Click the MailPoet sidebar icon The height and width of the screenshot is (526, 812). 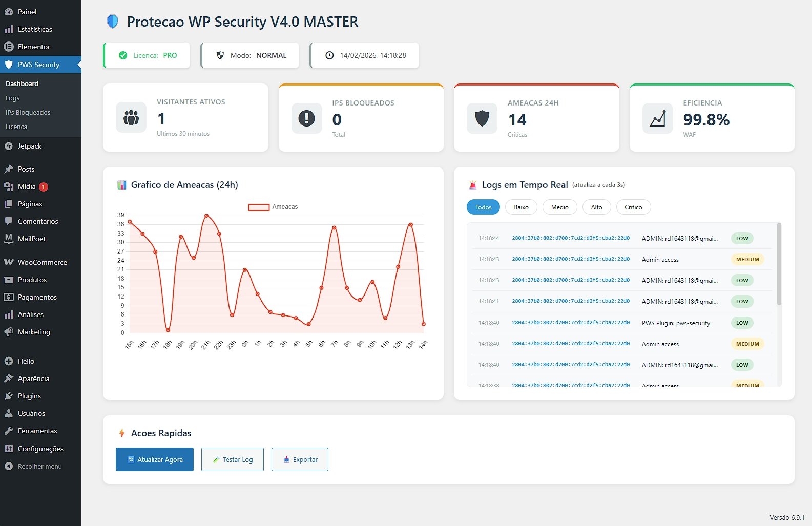coord(9,239)
